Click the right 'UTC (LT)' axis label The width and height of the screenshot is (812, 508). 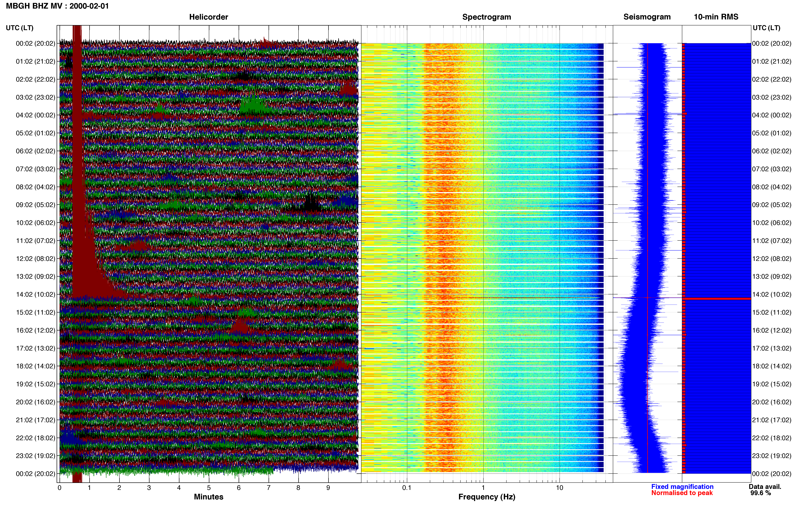point(766,28)
